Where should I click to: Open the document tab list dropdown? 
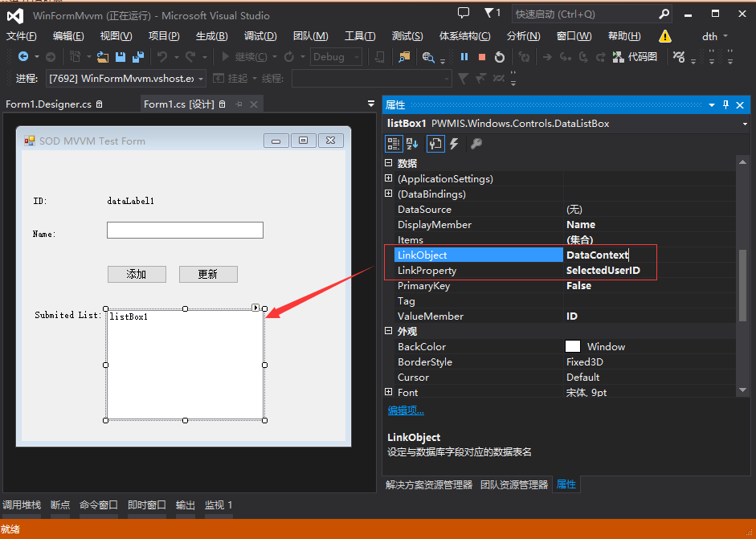(370, 104)
